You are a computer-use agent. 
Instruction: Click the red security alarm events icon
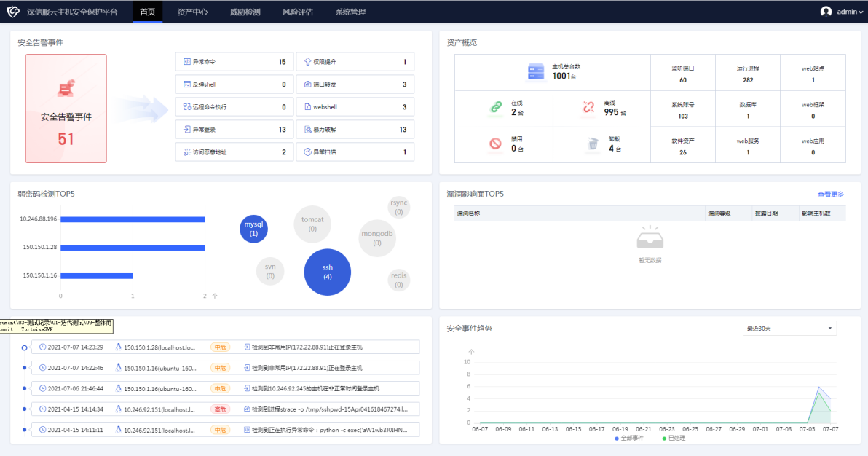66,89
